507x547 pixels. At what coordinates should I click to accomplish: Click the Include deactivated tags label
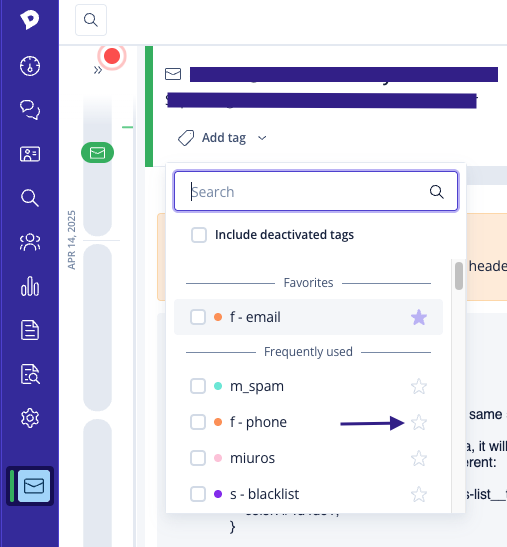coord(284,235)
